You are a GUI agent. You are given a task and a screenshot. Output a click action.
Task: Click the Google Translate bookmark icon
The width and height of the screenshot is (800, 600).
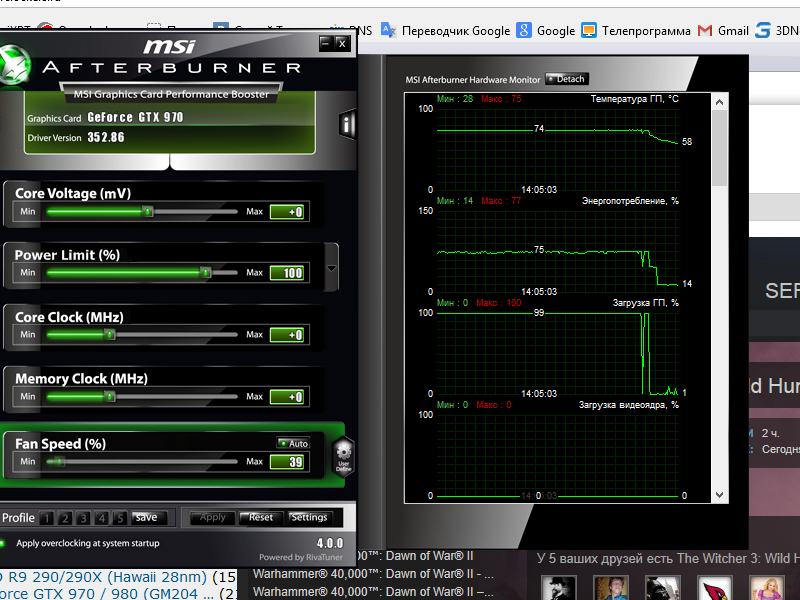[388, 30]
